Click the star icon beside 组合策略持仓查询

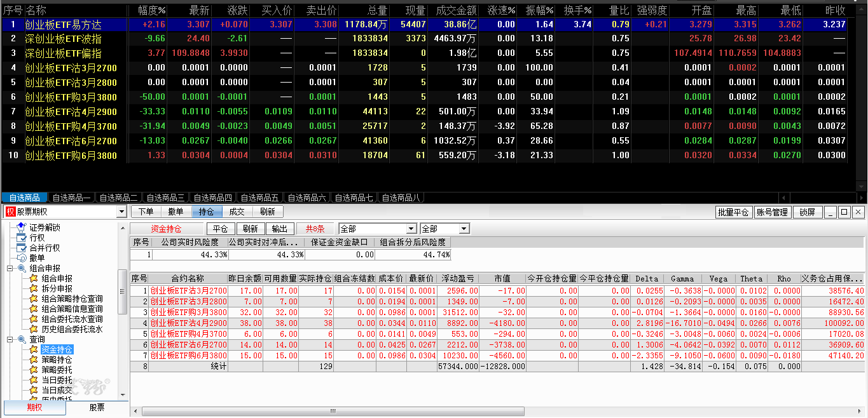(34, 299)
